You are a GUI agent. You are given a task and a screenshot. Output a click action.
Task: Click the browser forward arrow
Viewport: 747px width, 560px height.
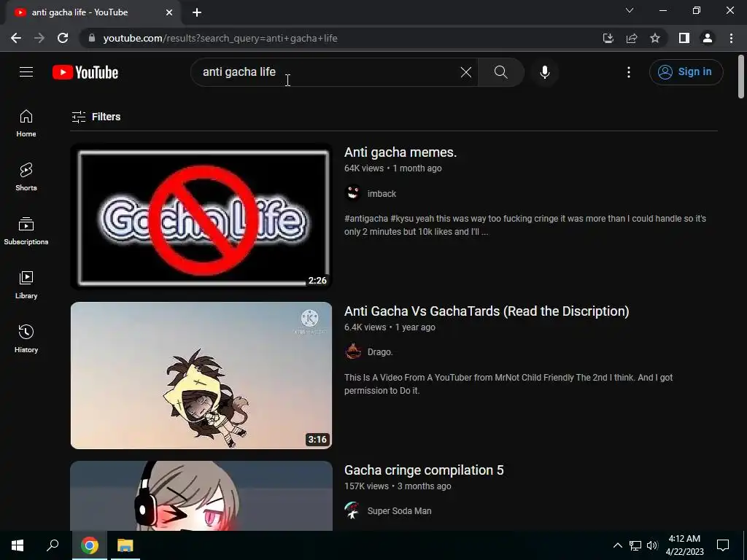click(x=39, y=38)
